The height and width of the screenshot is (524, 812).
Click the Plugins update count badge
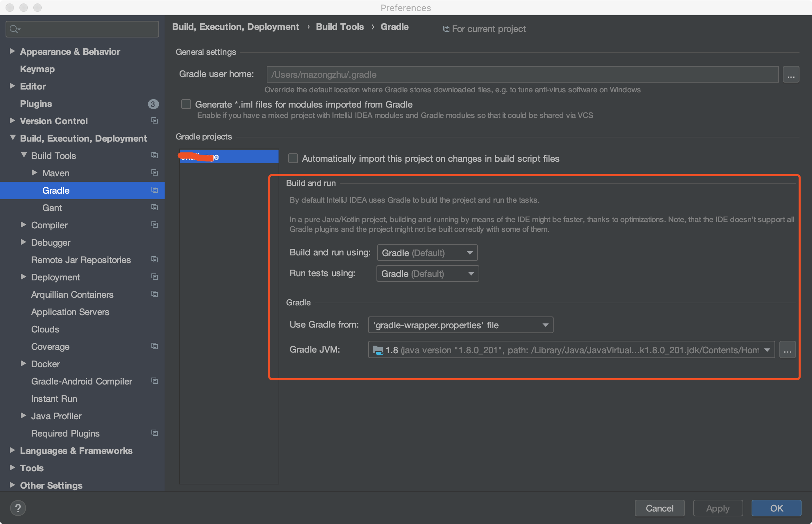(153, 104)
